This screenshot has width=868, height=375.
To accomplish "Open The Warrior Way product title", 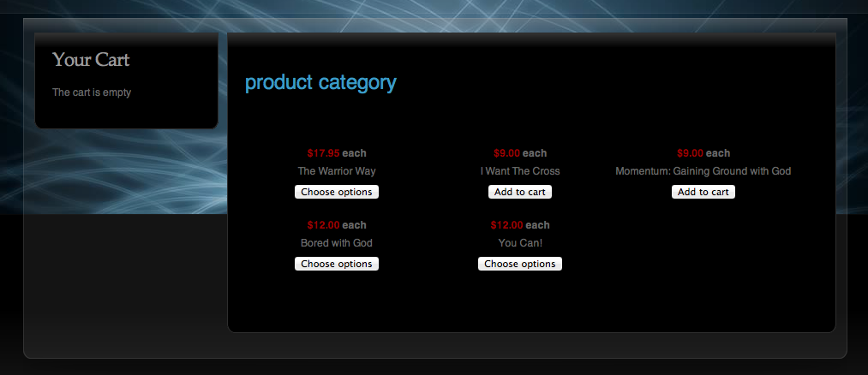I will [x=337, y=171].
